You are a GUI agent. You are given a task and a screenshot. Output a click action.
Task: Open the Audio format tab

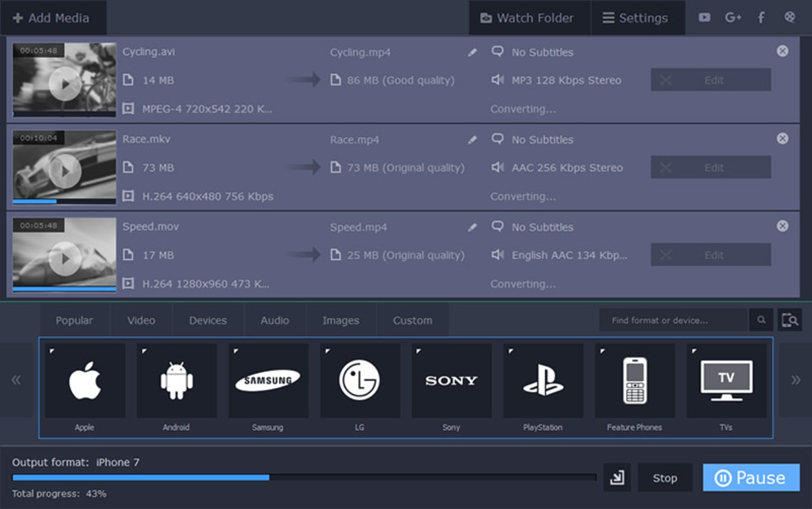point(275,321)
